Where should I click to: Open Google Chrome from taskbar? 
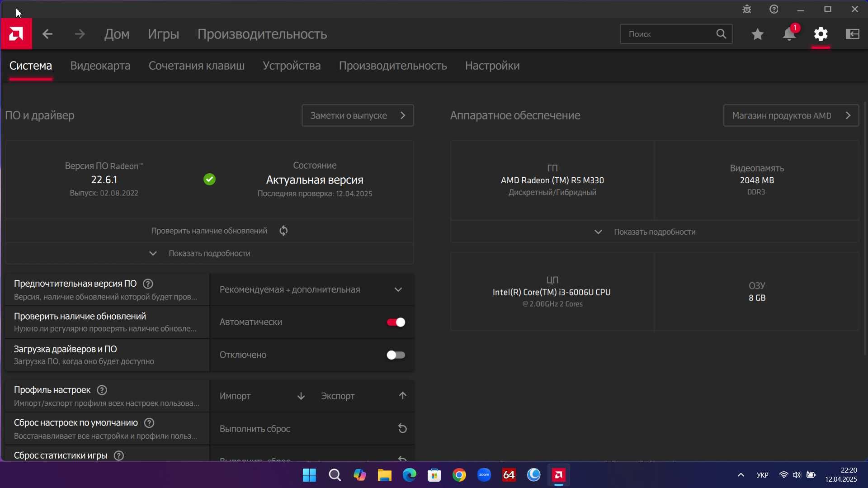point(459,475)
